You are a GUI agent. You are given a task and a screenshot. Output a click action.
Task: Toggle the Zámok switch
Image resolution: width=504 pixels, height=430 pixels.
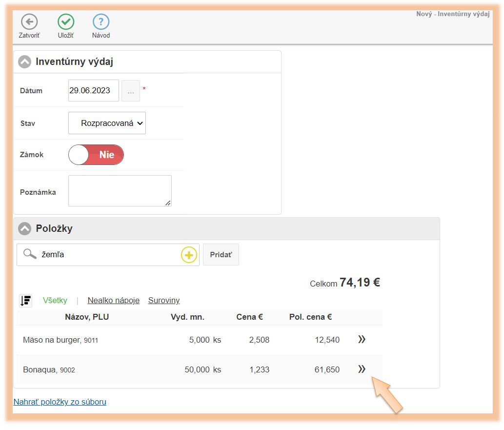tap(96, 155)
